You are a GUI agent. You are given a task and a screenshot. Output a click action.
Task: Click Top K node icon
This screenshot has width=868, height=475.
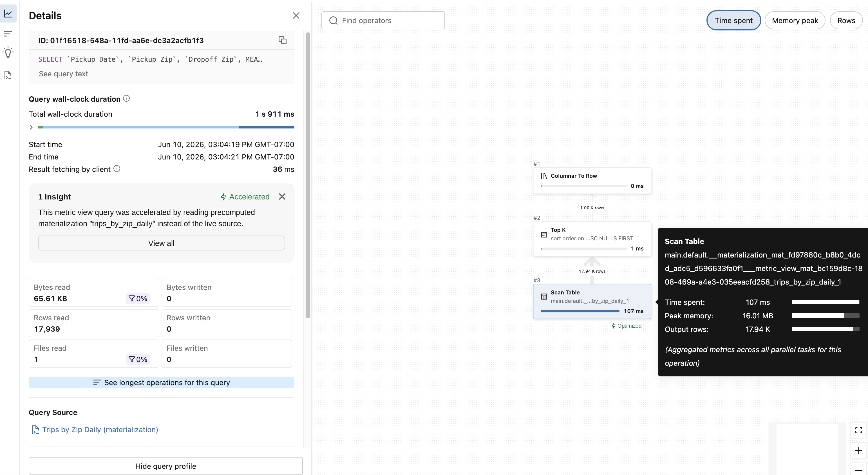tap(544, 235)
